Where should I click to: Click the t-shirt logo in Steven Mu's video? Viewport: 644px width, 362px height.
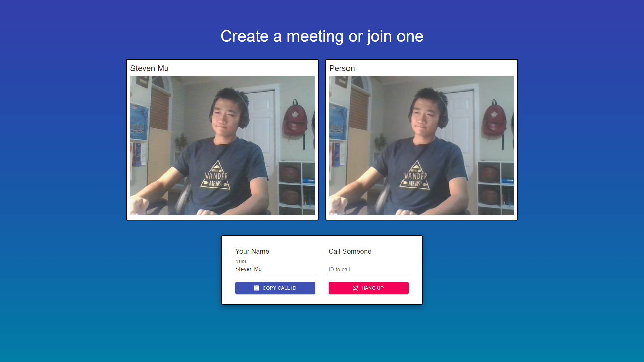[x=216, y=175]
